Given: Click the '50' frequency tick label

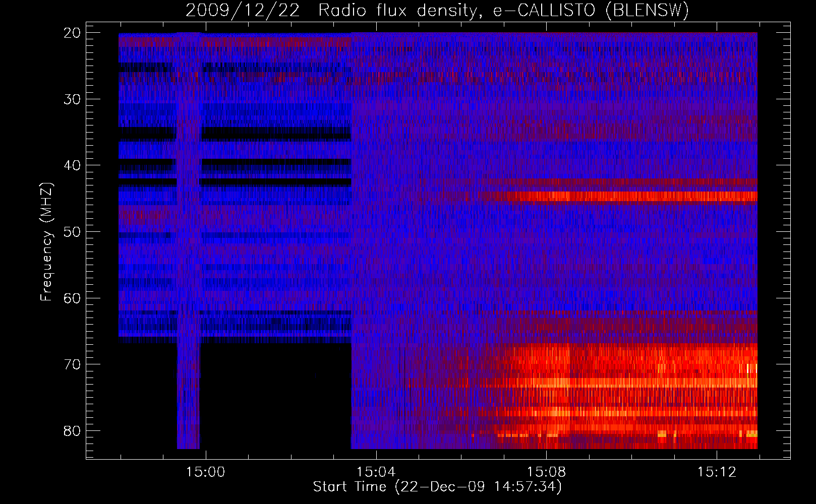Looking at the screenshot, I should [72, 232].
